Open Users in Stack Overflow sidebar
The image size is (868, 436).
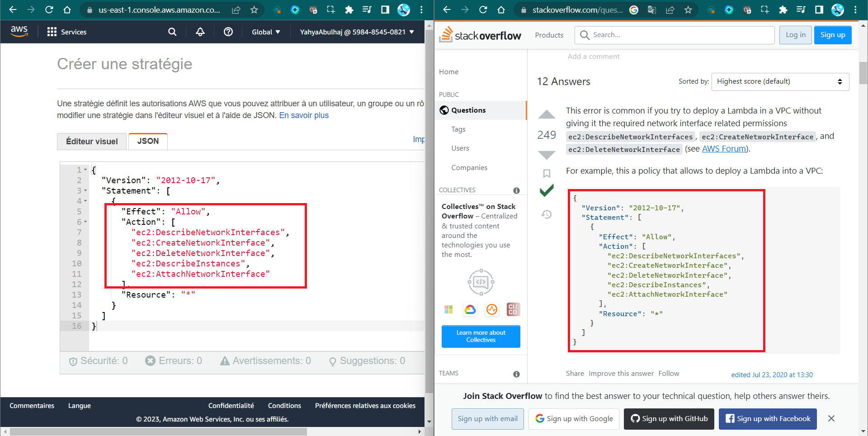click(460, 148)
